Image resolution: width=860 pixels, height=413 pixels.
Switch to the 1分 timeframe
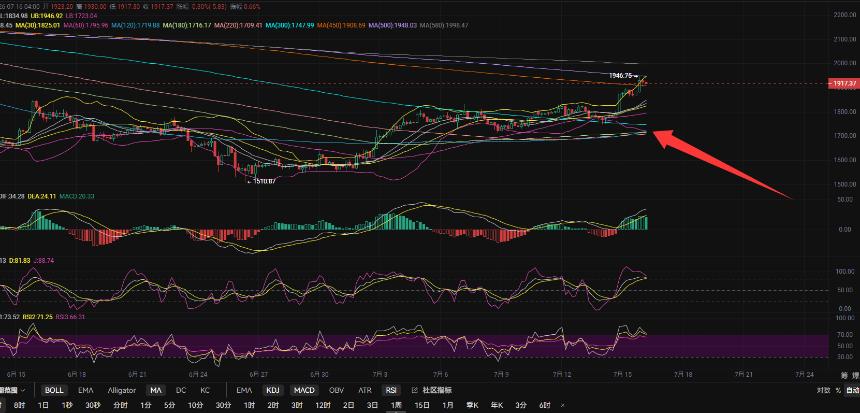tap(145, 405)
